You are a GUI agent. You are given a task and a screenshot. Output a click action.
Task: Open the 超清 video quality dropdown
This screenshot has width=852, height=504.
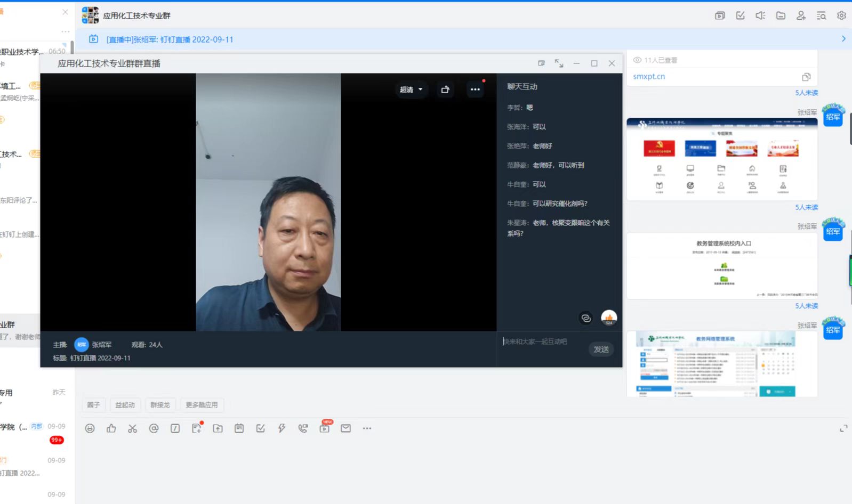click(411, 90)
